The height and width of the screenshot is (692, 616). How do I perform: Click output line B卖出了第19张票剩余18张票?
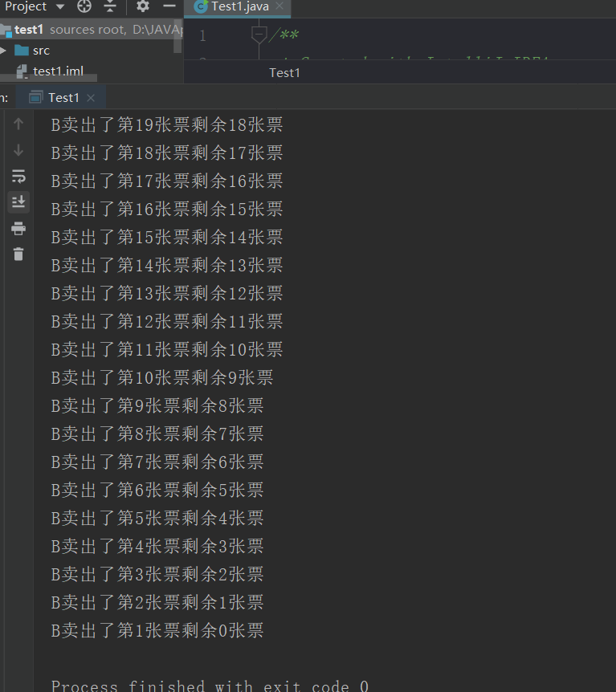click(x=167, y=125)
